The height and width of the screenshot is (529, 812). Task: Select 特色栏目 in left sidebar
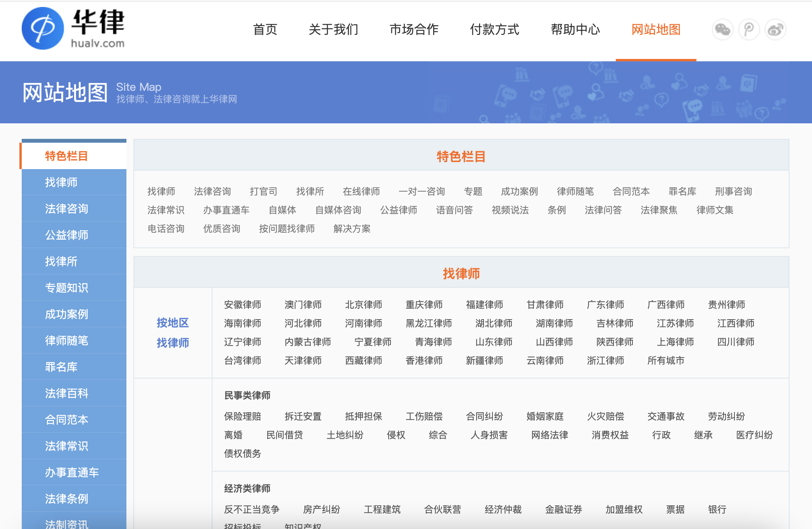point(66,156)
